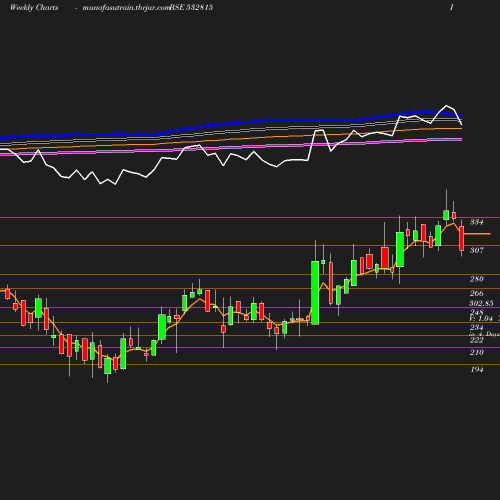Click the 302.85 current price value
The width and height of the screenshot is (500, 500).
481,303
